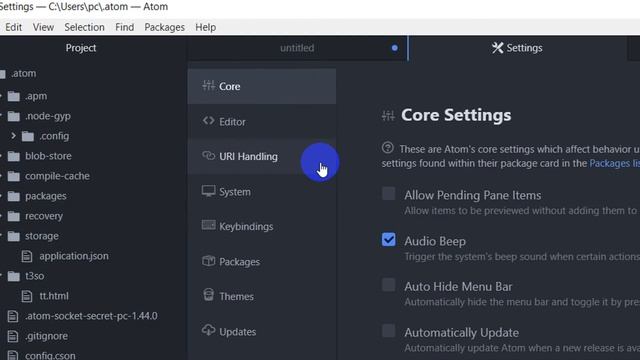Click the blob-store folder icon
Screen dimensions: 640x360
[x=13, y=156]
